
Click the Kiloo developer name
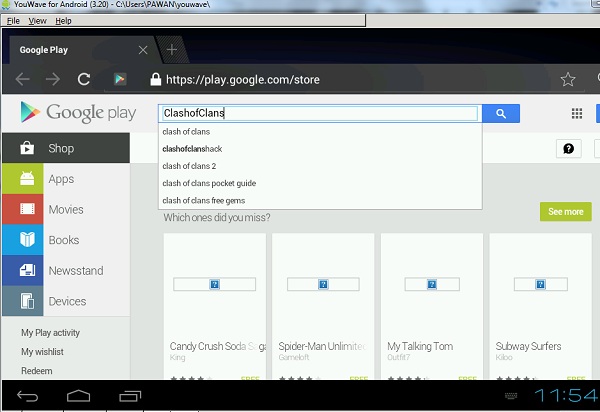[504, 357]
